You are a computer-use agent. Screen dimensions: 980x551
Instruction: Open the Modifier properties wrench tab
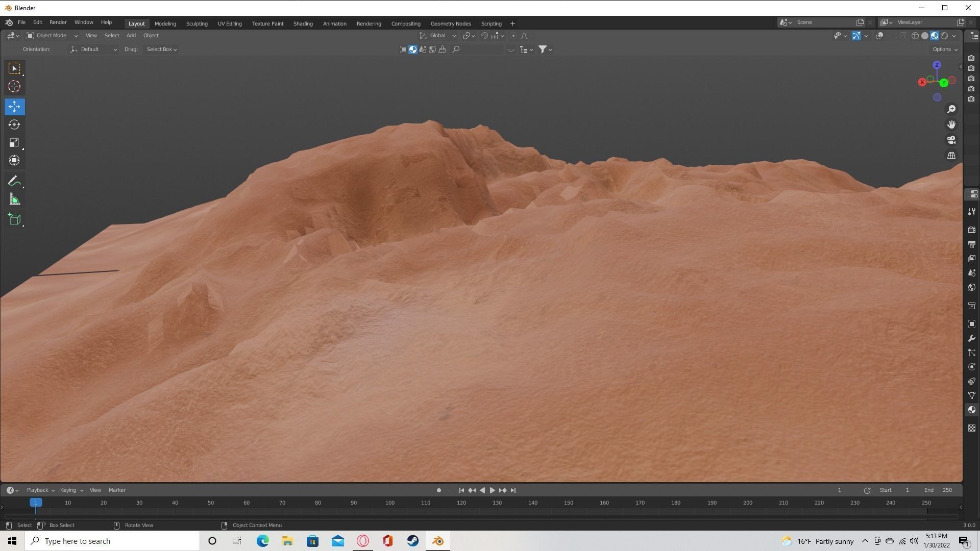coord(972,338)
